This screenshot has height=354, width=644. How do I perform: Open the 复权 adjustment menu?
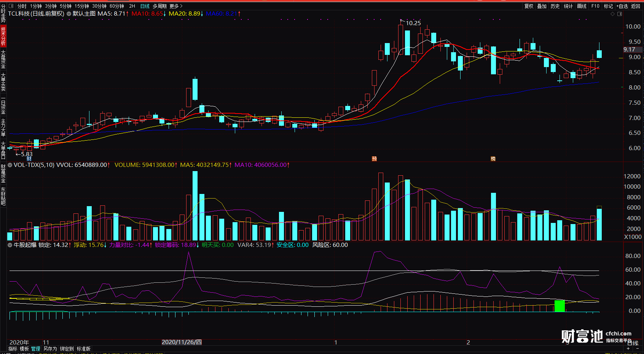(x=529, y=6)
